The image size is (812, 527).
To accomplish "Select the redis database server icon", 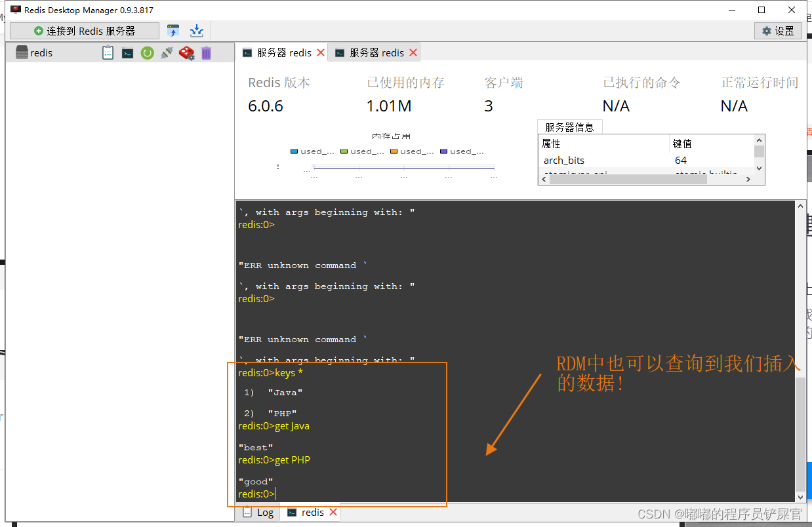I will (x=22, y=53).
